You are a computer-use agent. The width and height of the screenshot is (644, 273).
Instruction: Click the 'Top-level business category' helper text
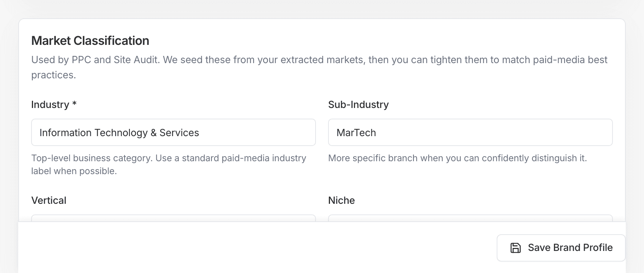169,165
